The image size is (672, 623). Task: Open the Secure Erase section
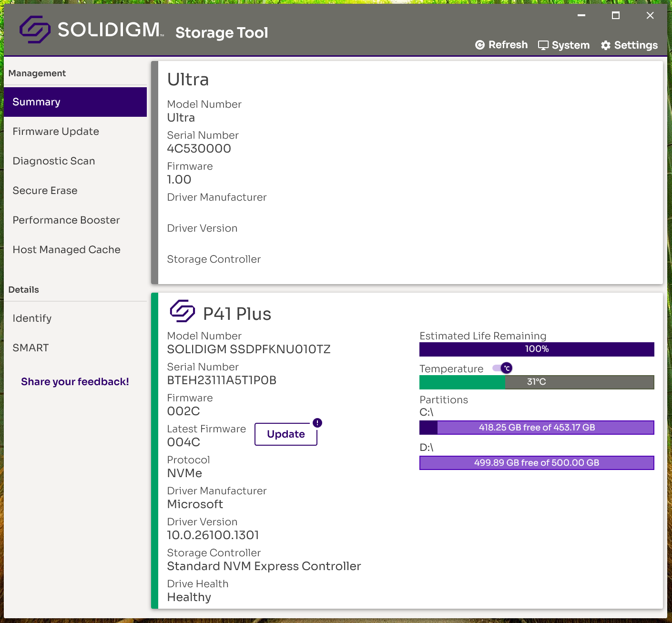tap(75, 191)
